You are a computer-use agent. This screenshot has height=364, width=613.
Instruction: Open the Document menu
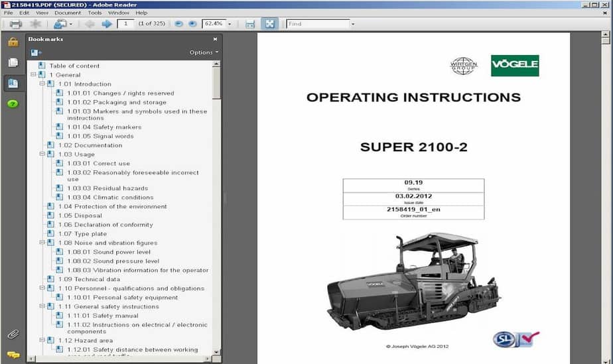68,13
